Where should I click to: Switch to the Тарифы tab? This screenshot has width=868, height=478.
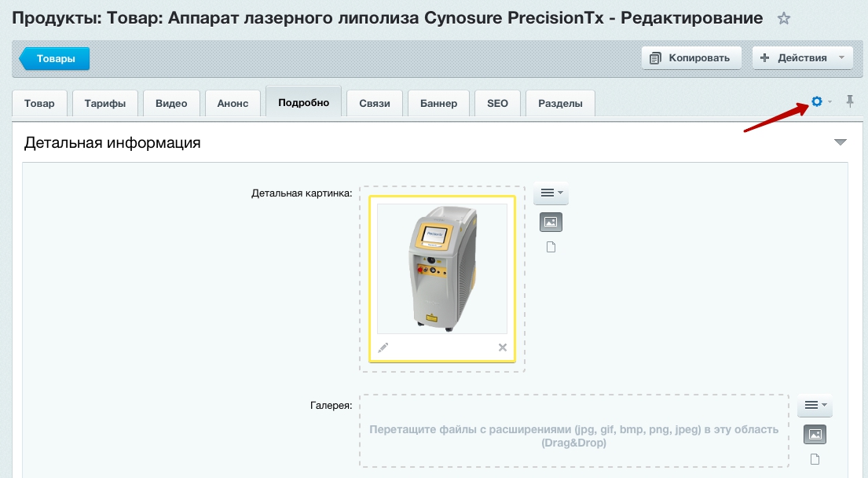(105, 104)
